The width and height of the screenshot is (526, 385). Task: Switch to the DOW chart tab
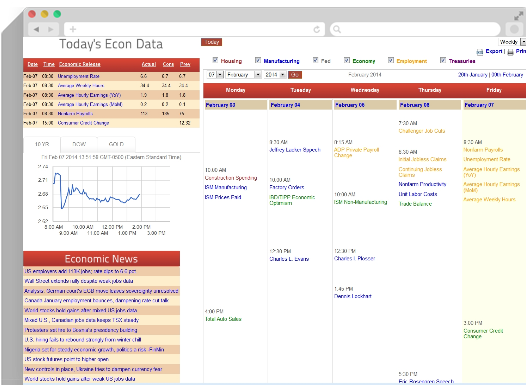(79, 144)
